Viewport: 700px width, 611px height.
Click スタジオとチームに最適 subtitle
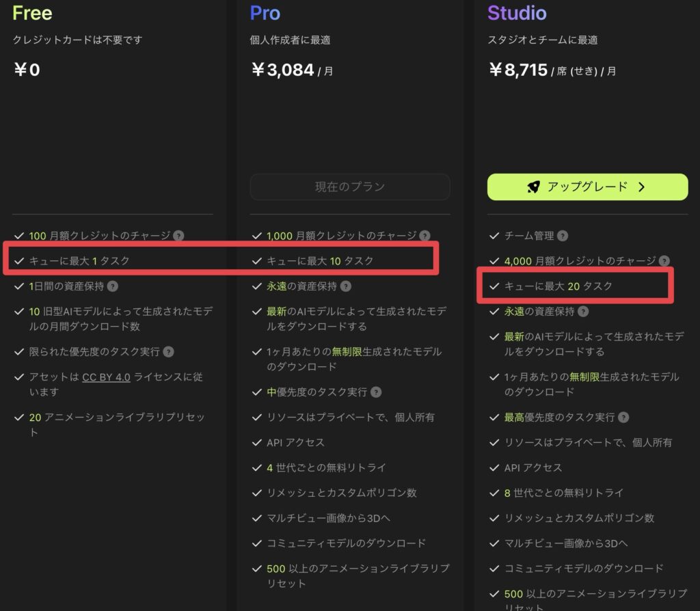click(542, 40)
